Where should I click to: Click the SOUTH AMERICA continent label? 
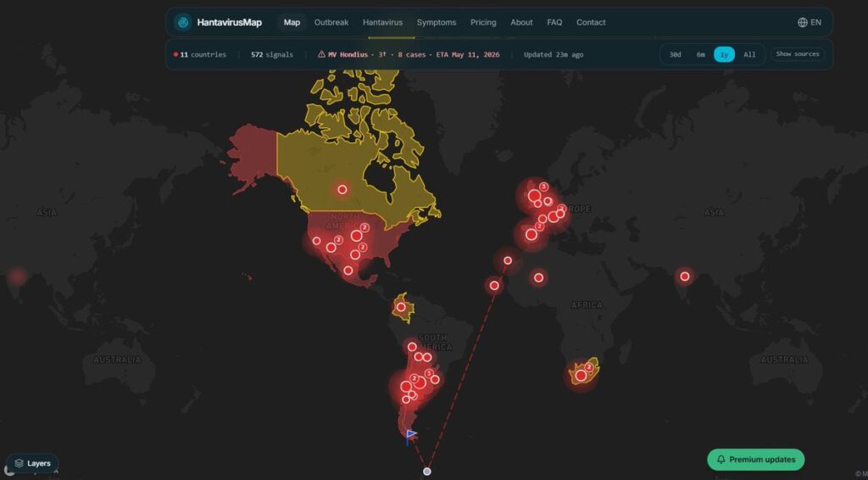(435, 342)
